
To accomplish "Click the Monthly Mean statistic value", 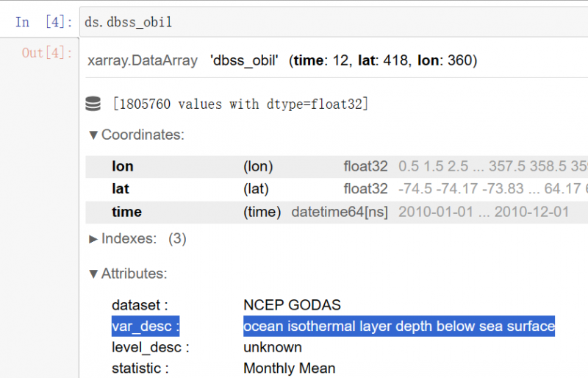I will [x=290, y=368].
